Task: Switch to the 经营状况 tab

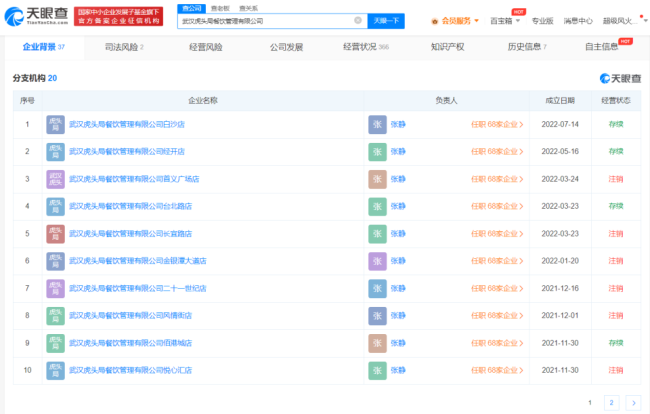Action: coord(366,47)
